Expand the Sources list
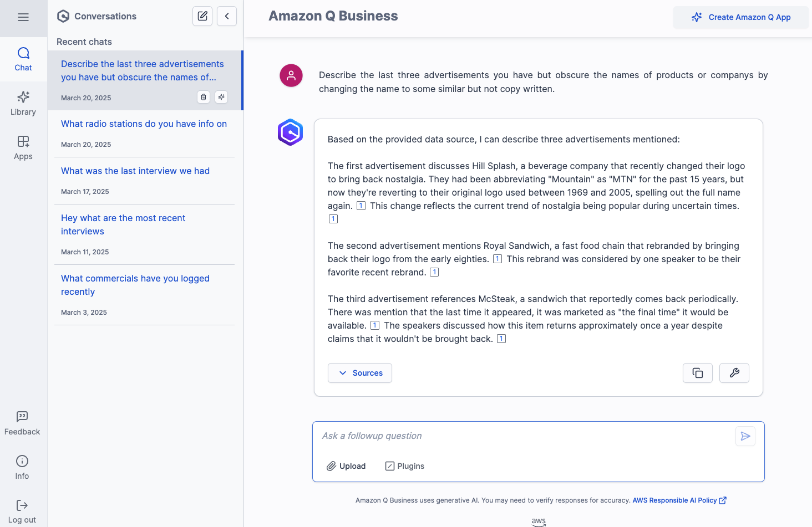Image resolution: width=812 pixels, height=527 pixels. [x=360, y=373]
